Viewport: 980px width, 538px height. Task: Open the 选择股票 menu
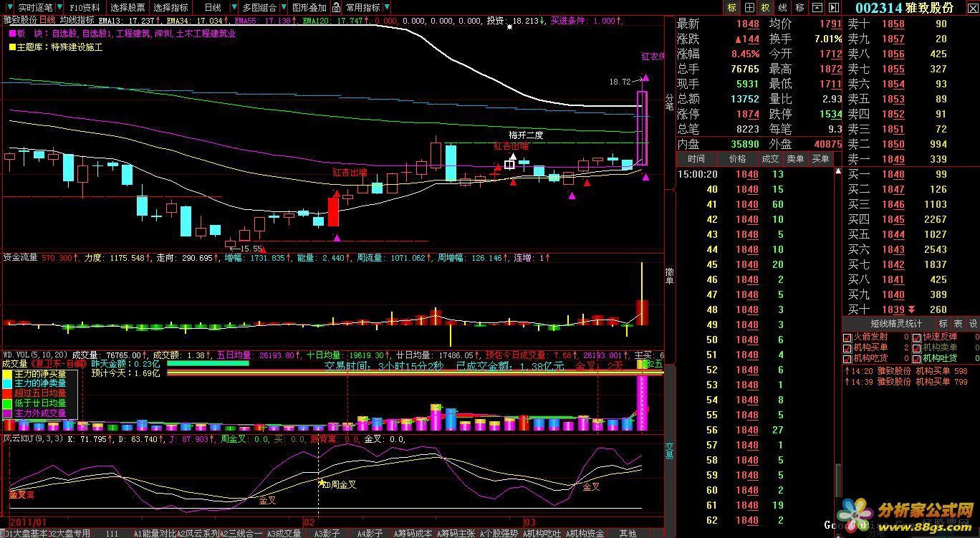[128, 7]
